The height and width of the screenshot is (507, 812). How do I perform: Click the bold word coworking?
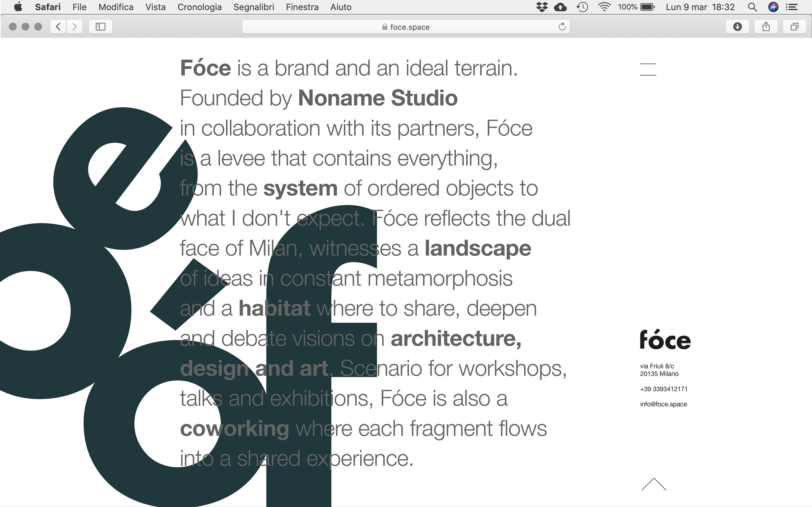[234, 429]
